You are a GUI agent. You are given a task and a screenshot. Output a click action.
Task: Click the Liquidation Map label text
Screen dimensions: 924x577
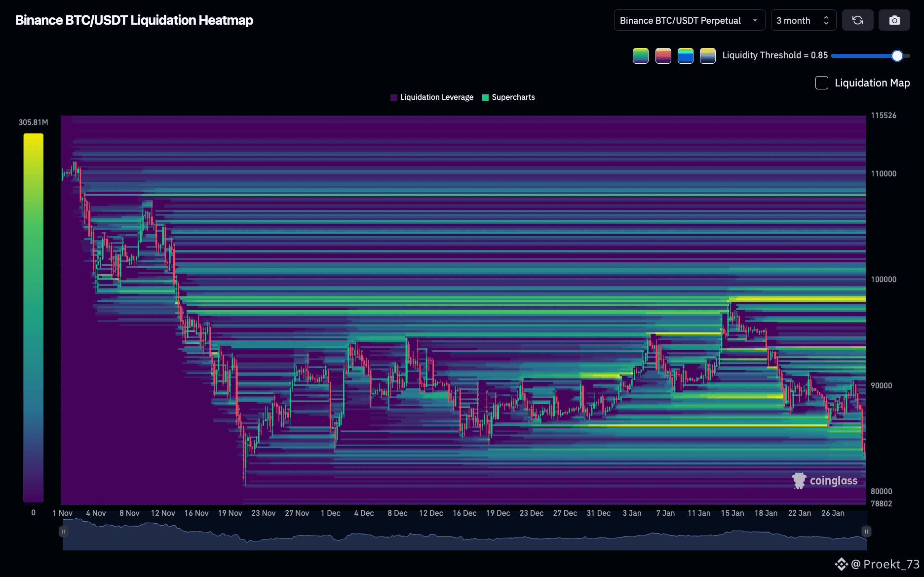(x=872, y=83)
